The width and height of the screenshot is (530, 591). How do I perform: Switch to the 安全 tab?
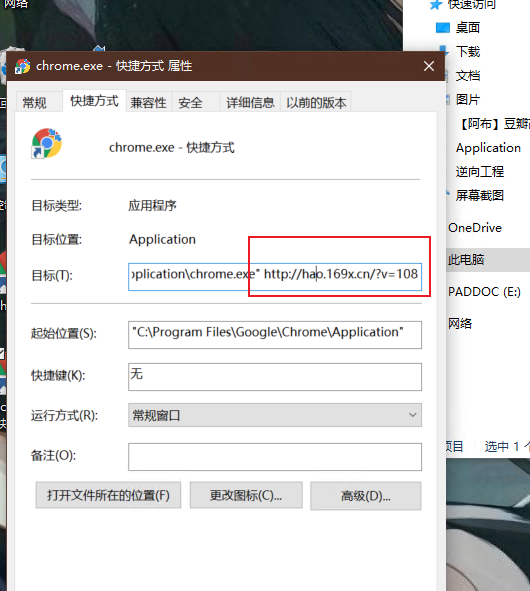click(x=190, y=103)
